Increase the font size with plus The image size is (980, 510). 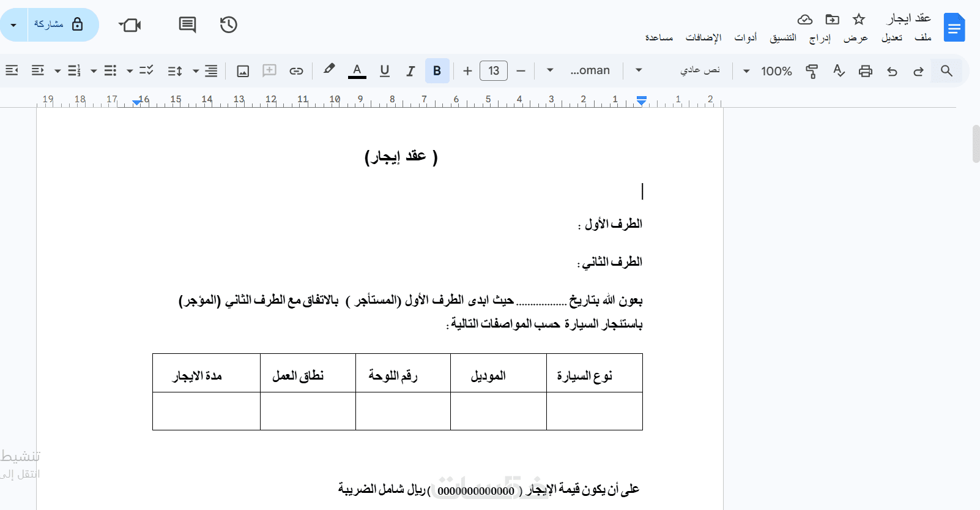pos(467,71)
